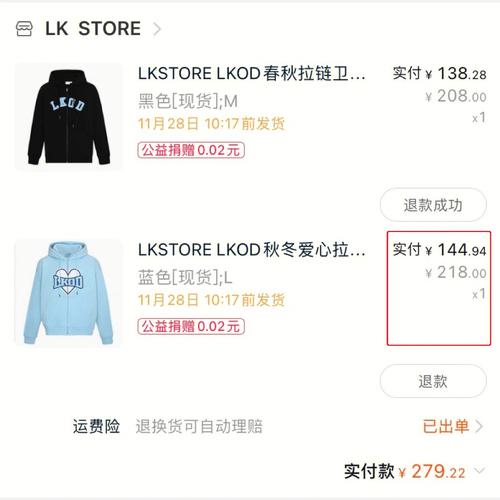Open the LK STORE shop icon
Viewport: 500px width, 500px height.
tap(24, 29)
